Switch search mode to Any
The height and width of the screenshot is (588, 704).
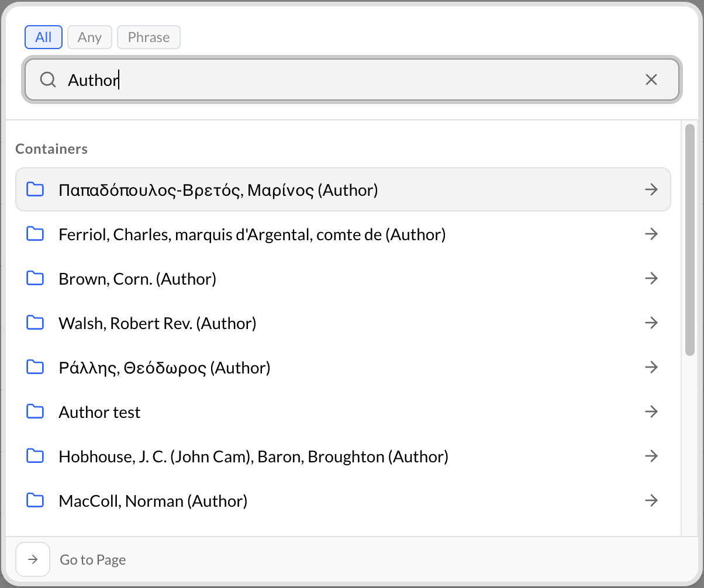[89, 37]
